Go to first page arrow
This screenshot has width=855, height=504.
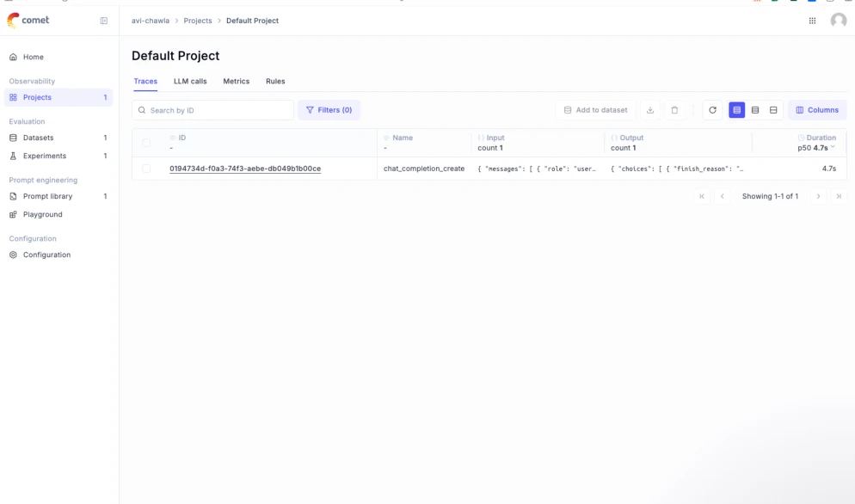(x=702, y=196)
